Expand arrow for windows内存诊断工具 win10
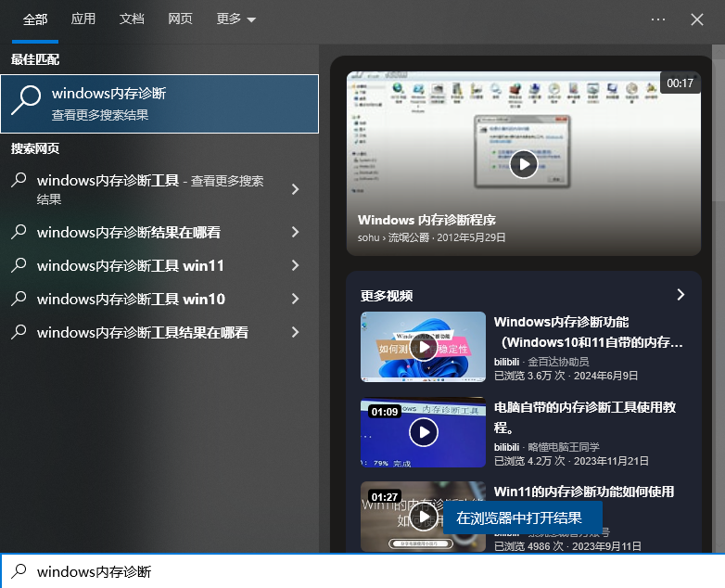The image size is (725, 588). pos(295,299)
